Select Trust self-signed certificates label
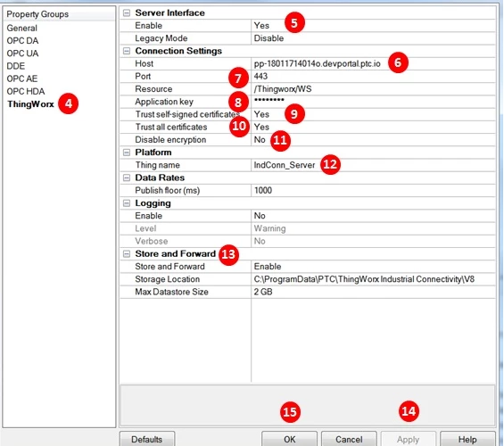This screenshot has width=504, height=446. tap(187, 114)
